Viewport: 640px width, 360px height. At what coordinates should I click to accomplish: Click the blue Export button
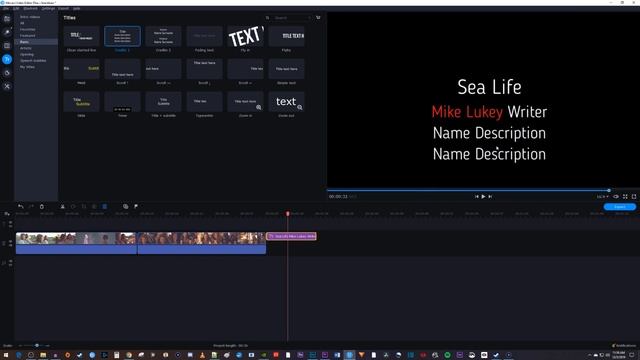(620, 207)
